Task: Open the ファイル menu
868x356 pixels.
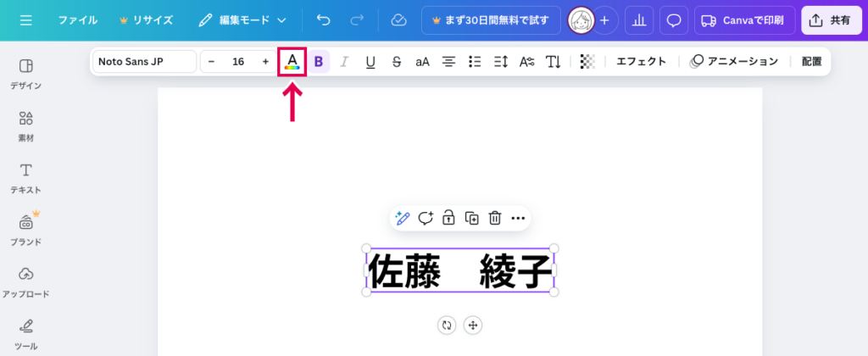Action: coord(77,19)
